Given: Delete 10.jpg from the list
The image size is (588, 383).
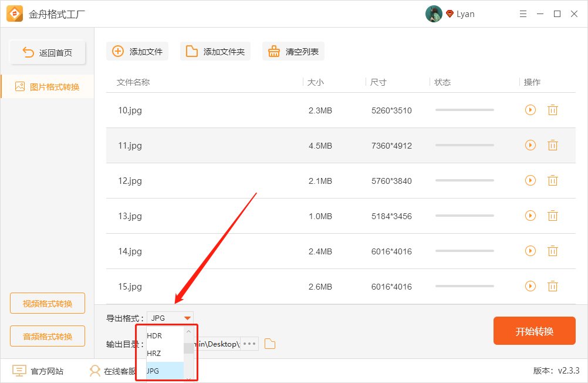Looking at the screenshot, I should (553, 110).
